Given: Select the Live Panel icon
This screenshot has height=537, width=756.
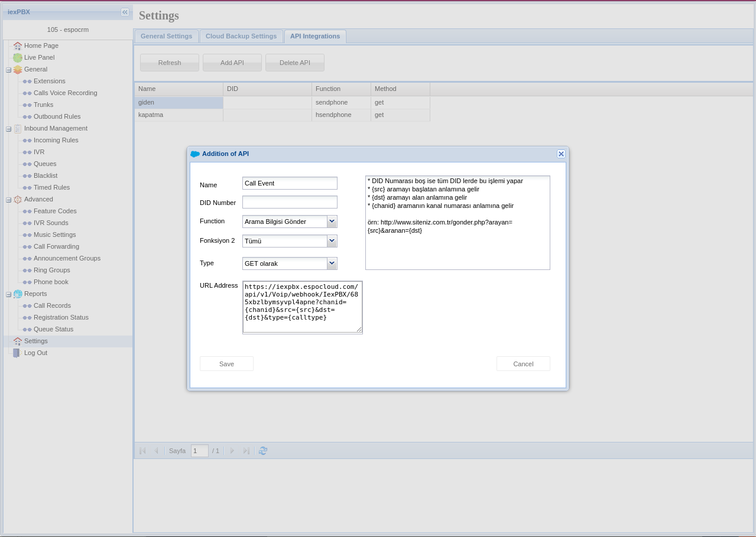Looking at the screenshot, I should coord(18,57).
